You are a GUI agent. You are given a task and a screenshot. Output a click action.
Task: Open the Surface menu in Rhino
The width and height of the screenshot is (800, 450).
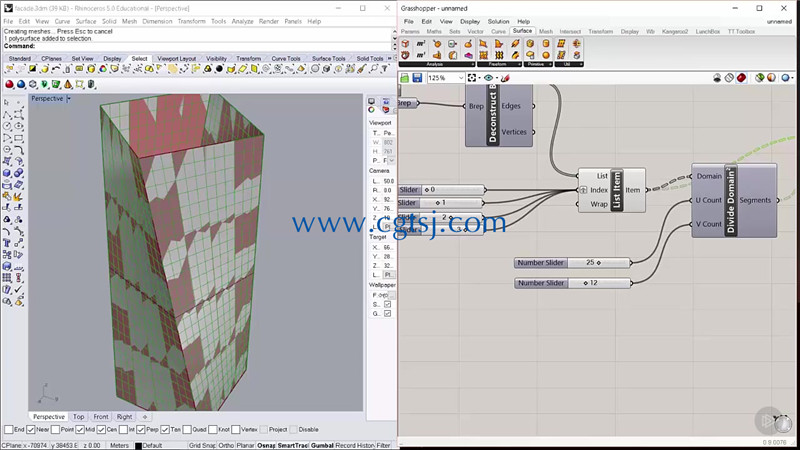coord(86,21)
